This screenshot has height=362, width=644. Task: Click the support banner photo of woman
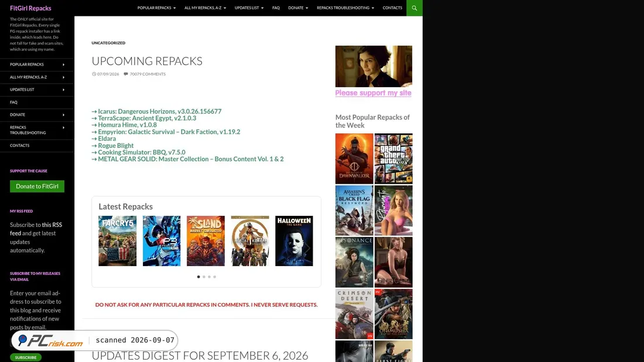tap(374, 66)
